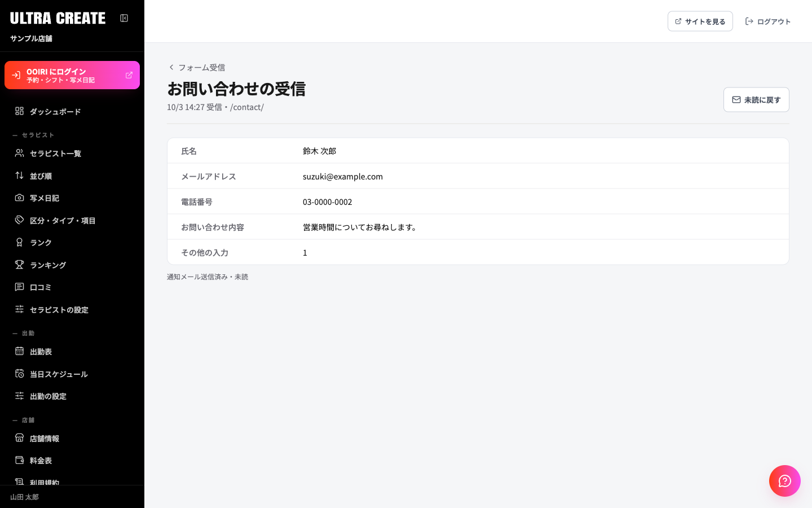Viewport: 812px width, 508px height.
Task: Click the セラピスト一覧 people icon
Action: [19, 153]
